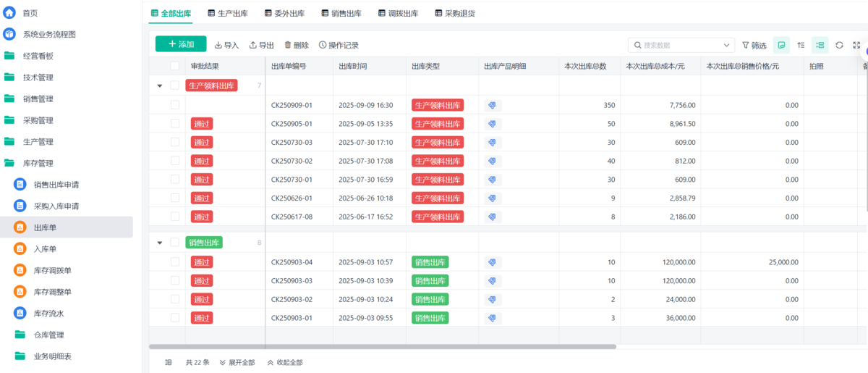Click the sort order icon
Viewport: 868px width, 373px height.
(801, 45)
